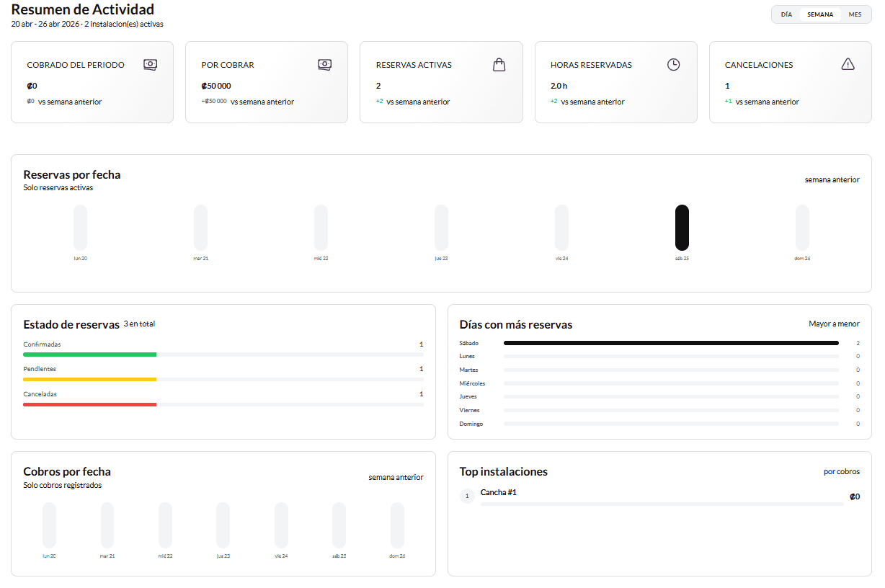
Task: Click the black Sábado bar in Días con más reservas
Action: tap(671, 343)
